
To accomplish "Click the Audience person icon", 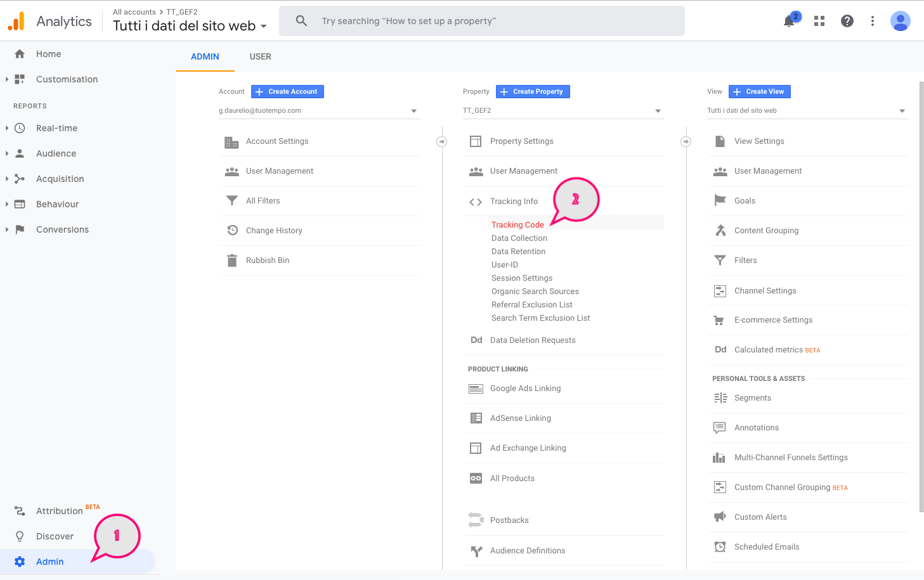I will (20, 153).
